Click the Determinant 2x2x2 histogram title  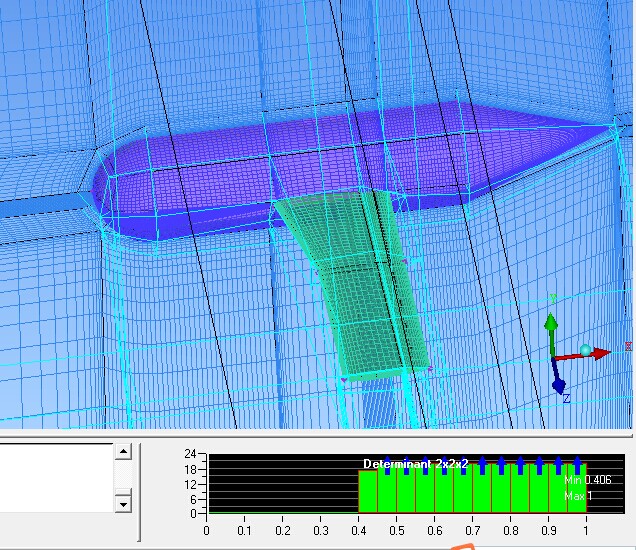(x=414, y=464)
